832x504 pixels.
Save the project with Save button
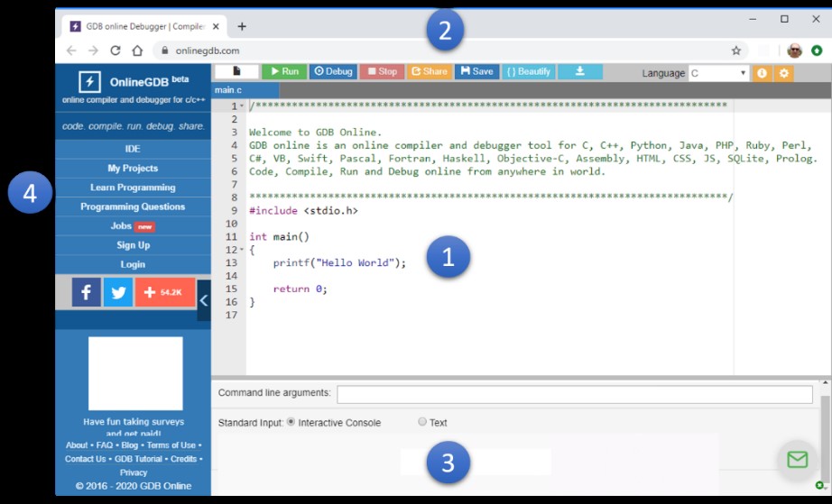pyautogui.click(x=477, y=71)
